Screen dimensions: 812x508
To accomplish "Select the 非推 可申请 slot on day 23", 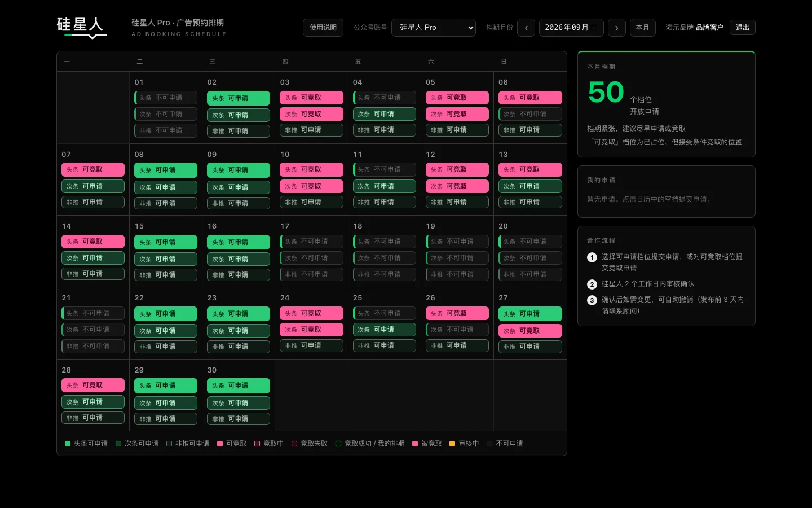I will click(x=239, y=347).
